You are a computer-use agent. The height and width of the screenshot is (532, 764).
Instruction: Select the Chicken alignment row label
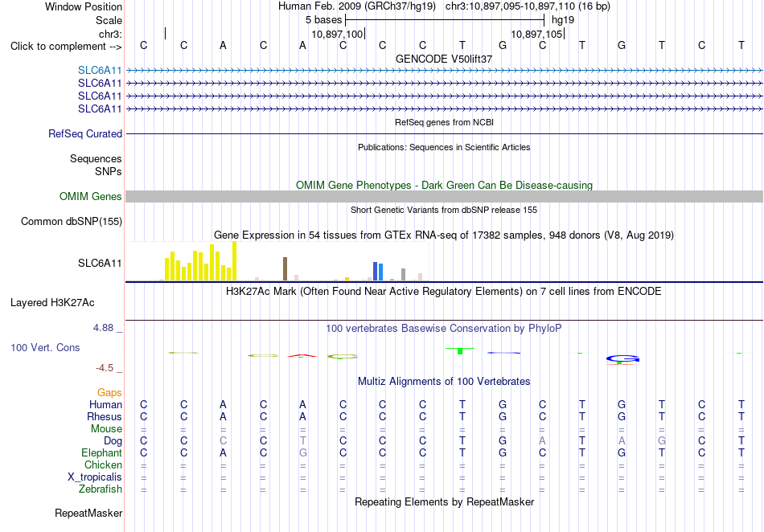click(x=103, y=465)
